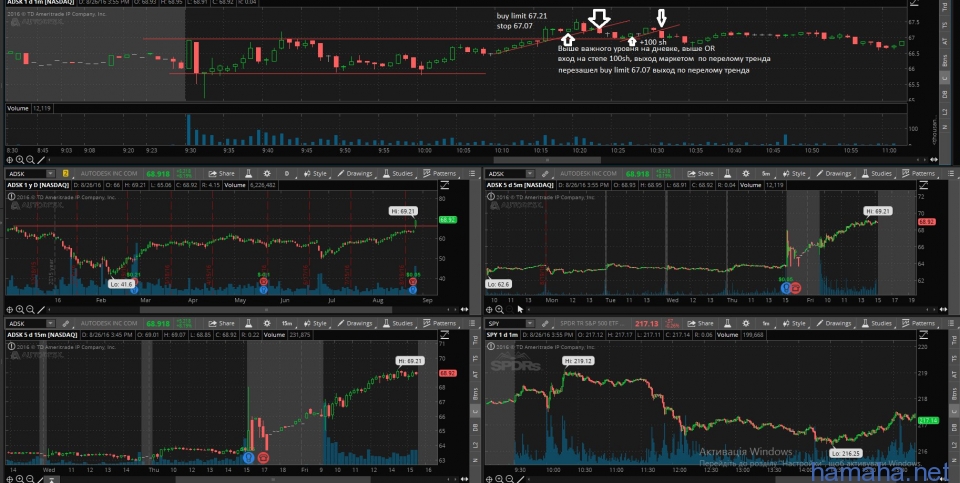Open Studies menu in SPY chart
Image resolution: width=960 pixels, height=483 pixels.
877,323
